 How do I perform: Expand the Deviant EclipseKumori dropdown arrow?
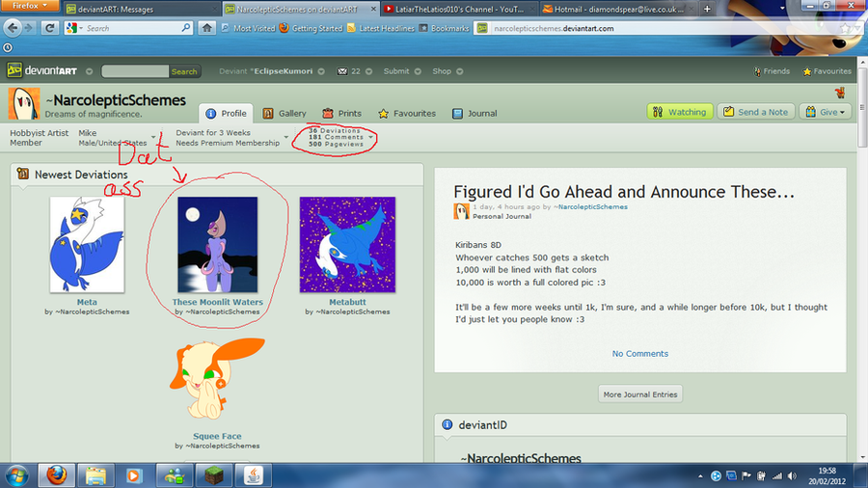321,71
